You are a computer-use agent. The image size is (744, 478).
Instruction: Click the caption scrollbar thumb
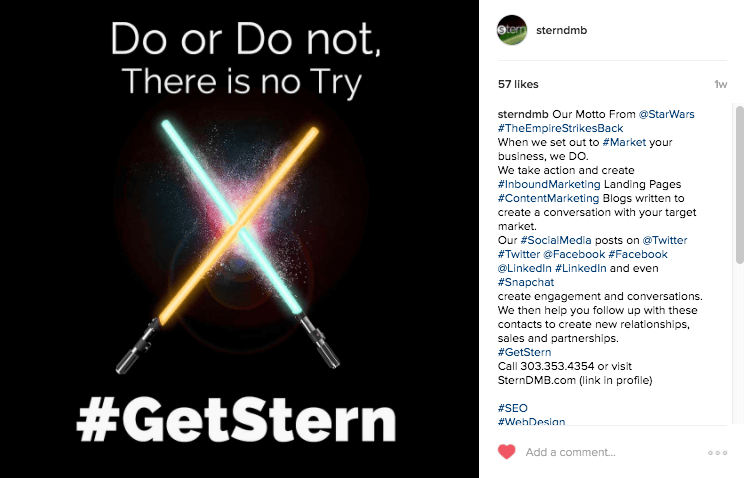[739, 185]
